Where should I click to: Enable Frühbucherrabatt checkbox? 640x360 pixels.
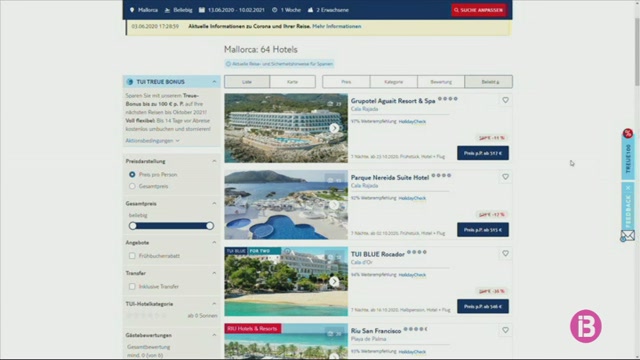pyautogui.click(x=132, y=256)
